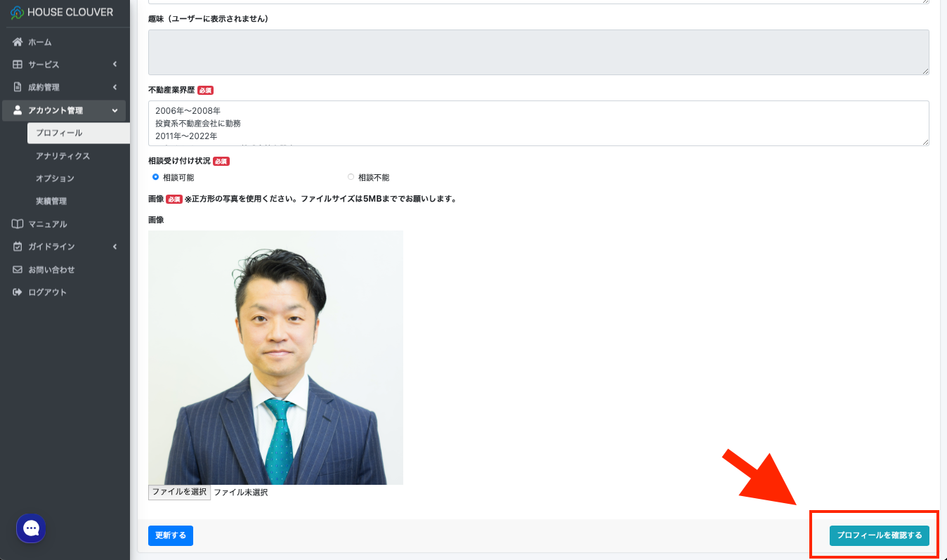Expand the サービス submenu chevron

coord(115,65)
